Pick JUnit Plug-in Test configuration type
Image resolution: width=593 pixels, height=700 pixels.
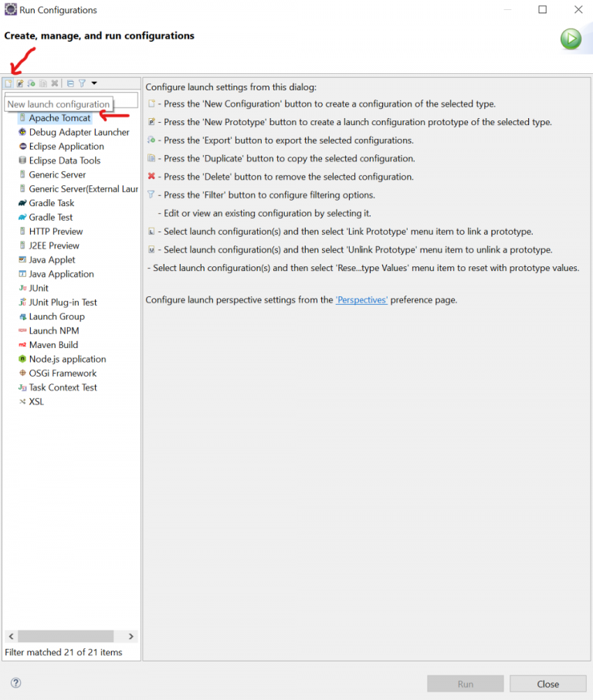click(x=63, y=303)
